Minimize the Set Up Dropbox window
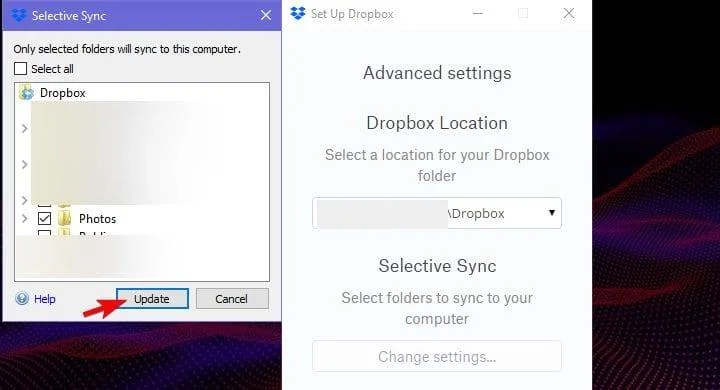Image resolution: width=720 pixels, height=390 pixels. click(478, 13)
